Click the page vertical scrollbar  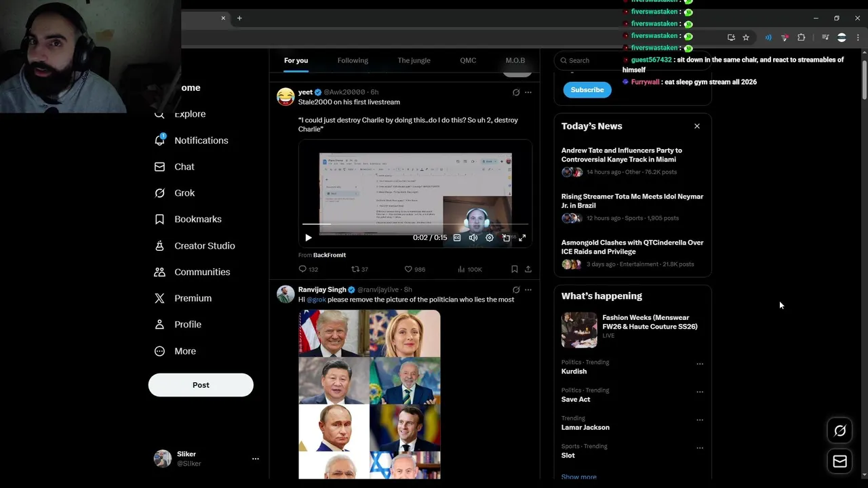(864, 81)
